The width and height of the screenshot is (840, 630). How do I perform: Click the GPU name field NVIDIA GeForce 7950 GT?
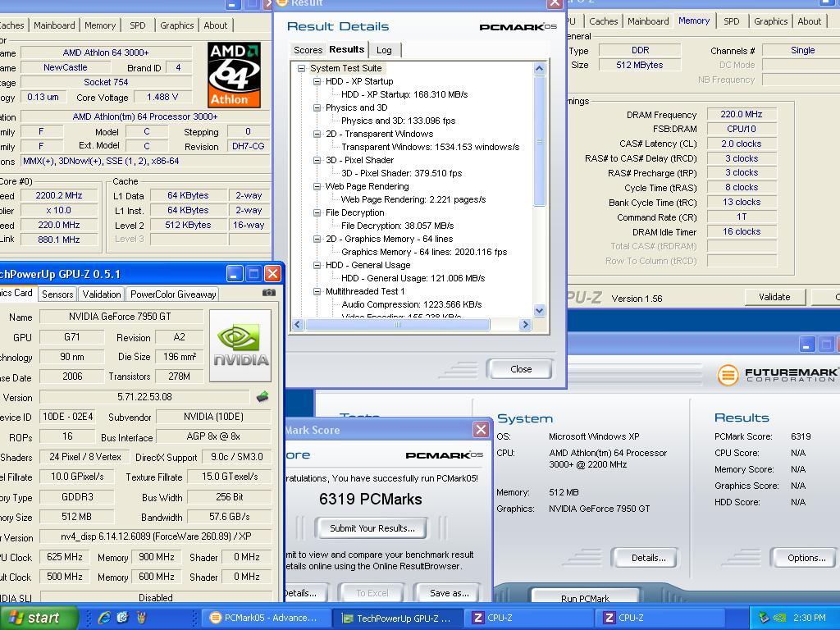pyautogui.click(x=120, y=317)
